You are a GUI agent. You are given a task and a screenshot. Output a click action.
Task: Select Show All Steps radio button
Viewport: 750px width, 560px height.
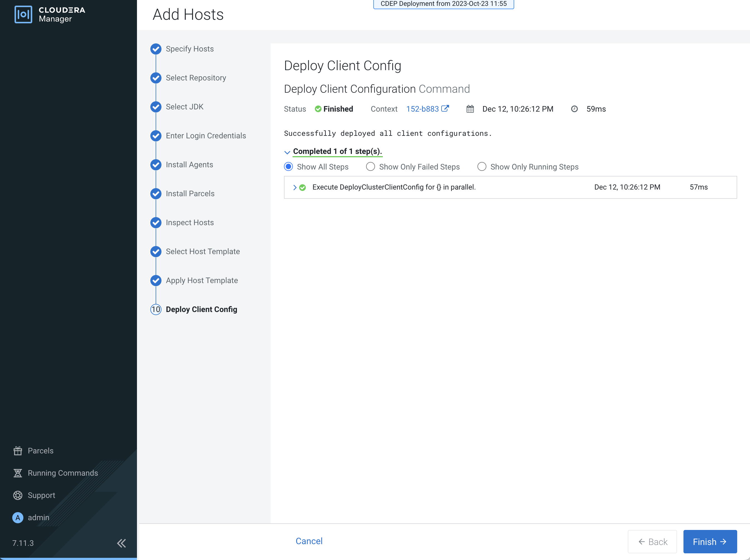pyautogui.click(x=288, y=167)
